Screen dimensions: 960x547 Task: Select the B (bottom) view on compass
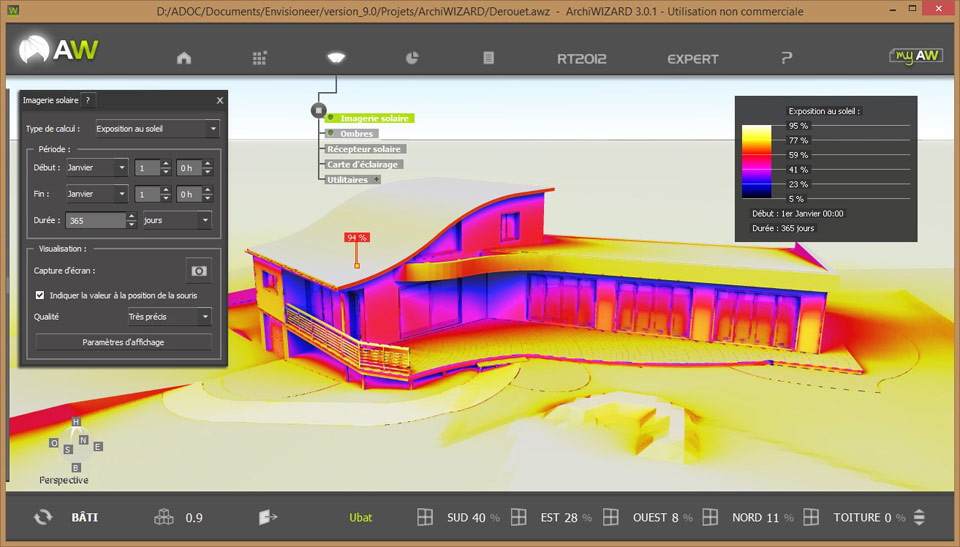coord(76,467)
